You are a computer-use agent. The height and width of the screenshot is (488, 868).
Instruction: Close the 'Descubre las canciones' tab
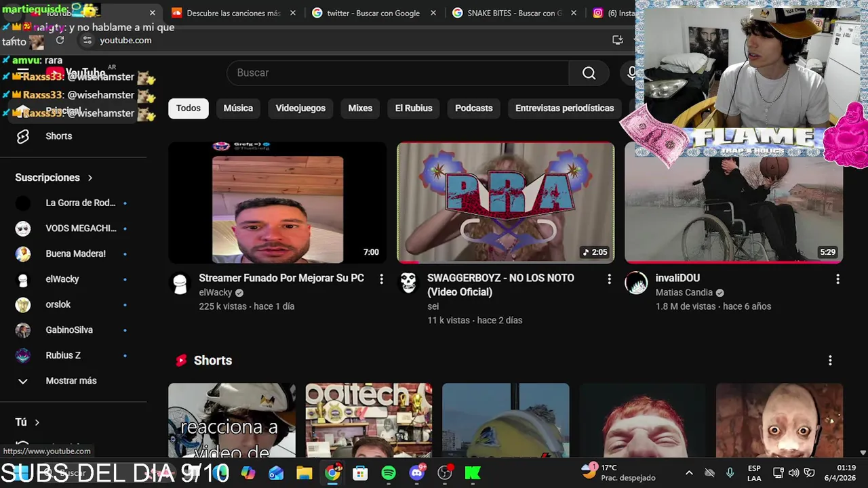pos(293,13)
